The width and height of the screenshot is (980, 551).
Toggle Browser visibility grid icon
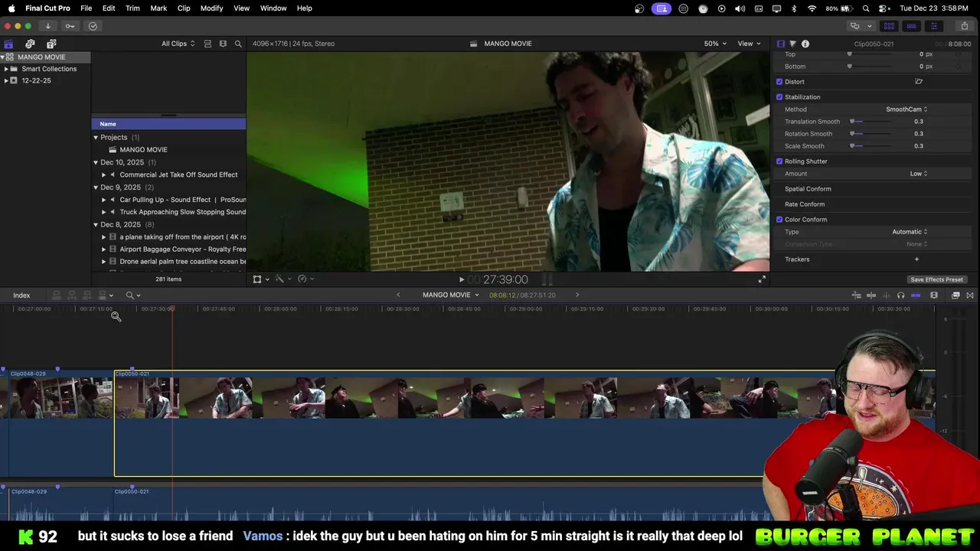[889, 26]
